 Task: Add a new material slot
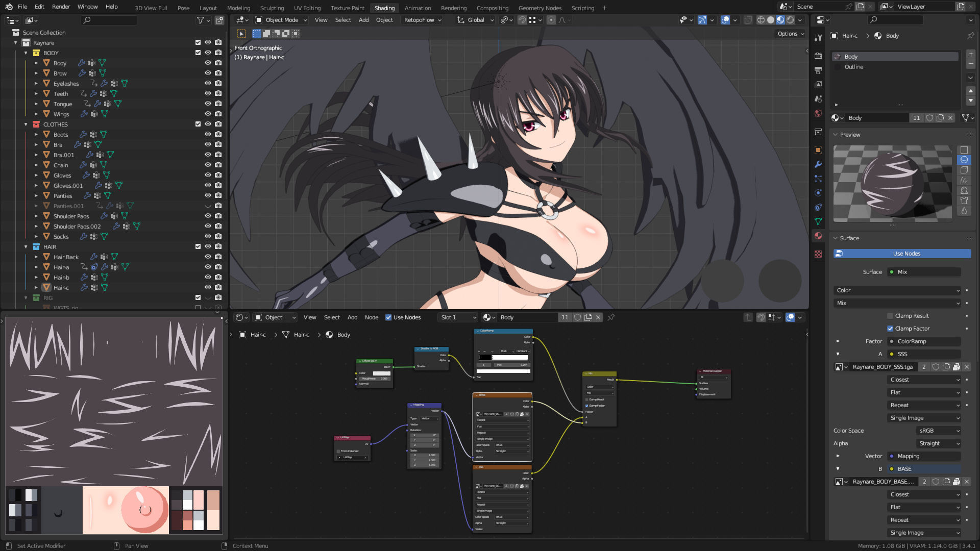(x=971, y=54)
